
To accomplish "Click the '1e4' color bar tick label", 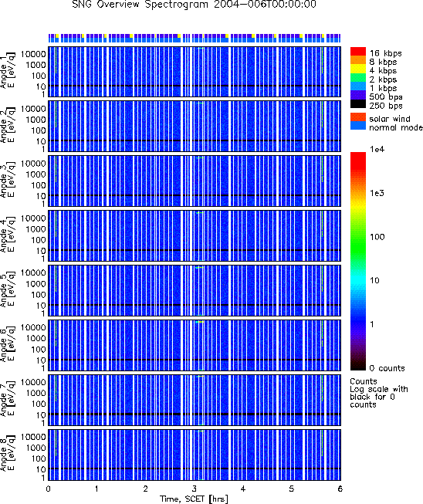I will pyautogui.click(x=377, y=150).
